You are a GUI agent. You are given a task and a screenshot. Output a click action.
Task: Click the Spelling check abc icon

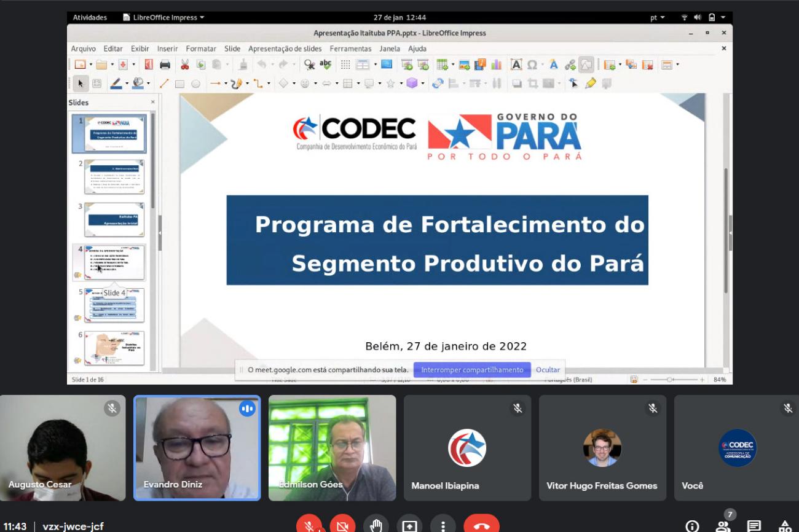click(325, 65)
